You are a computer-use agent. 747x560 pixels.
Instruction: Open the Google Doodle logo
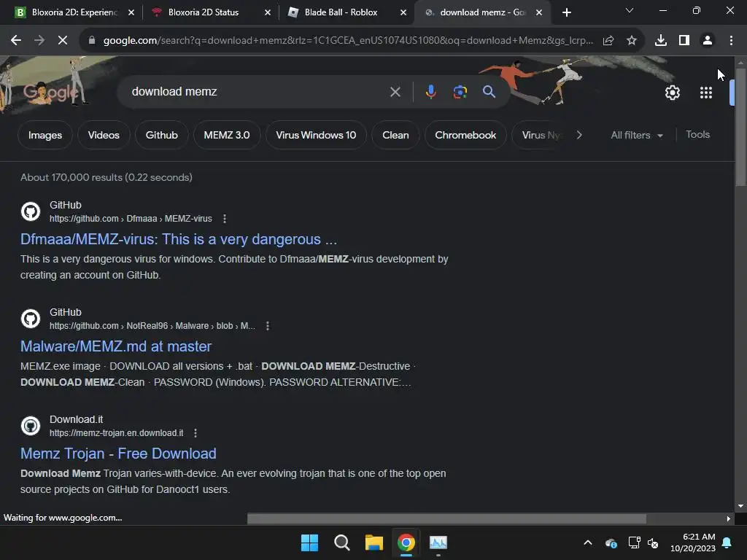point(50,92)
